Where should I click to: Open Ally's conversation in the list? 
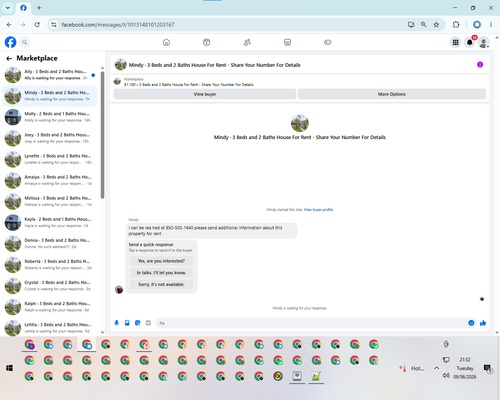50,75
